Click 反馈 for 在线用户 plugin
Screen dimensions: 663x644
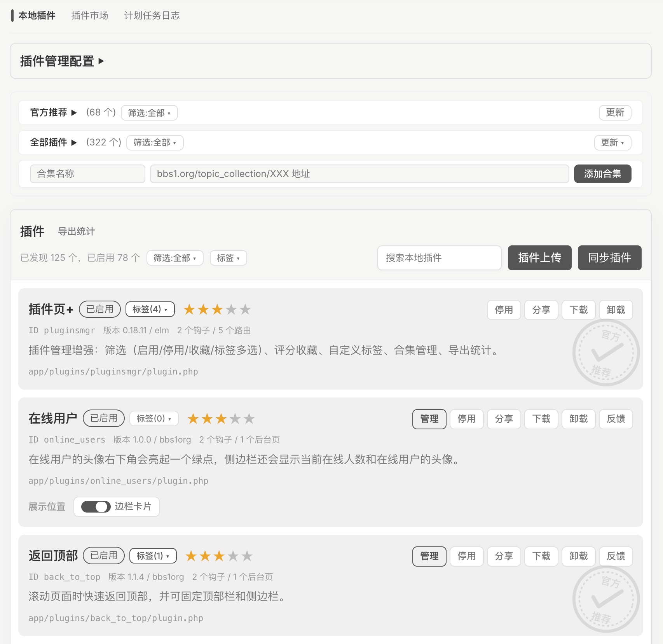(x=616, y=419)
